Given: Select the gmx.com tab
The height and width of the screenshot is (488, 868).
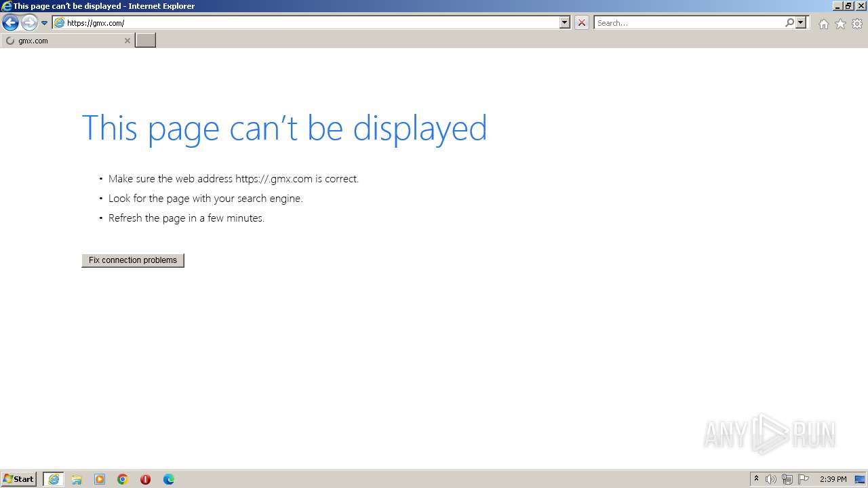Looking at the screenshot, I should (x=67, y=41).
